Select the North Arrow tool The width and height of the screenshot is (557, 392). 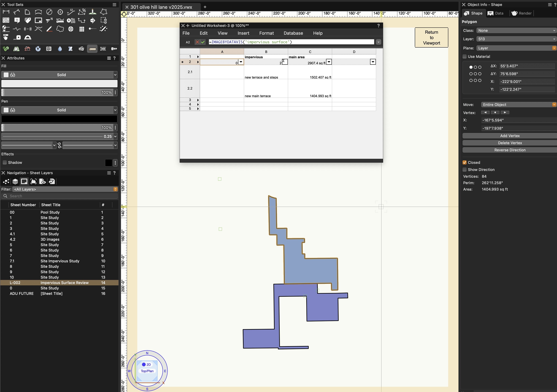coord(49,20)
